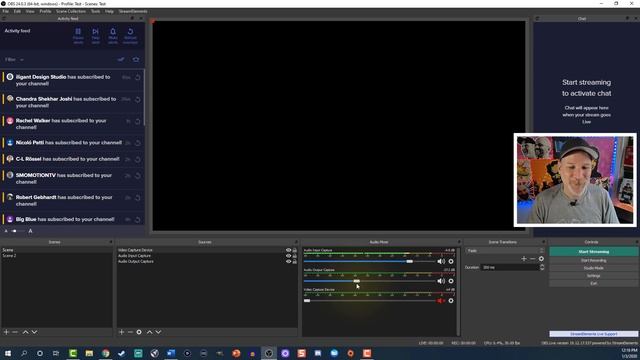This screenshot has height=360, width=640.
Task: Open transition properties with the gear icon
Action: (x=541, y=259)
